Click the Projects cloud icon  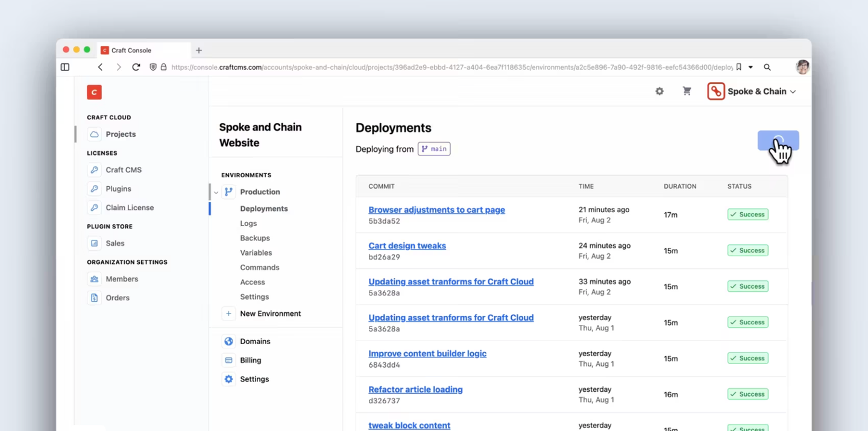(x=94, y=134)
